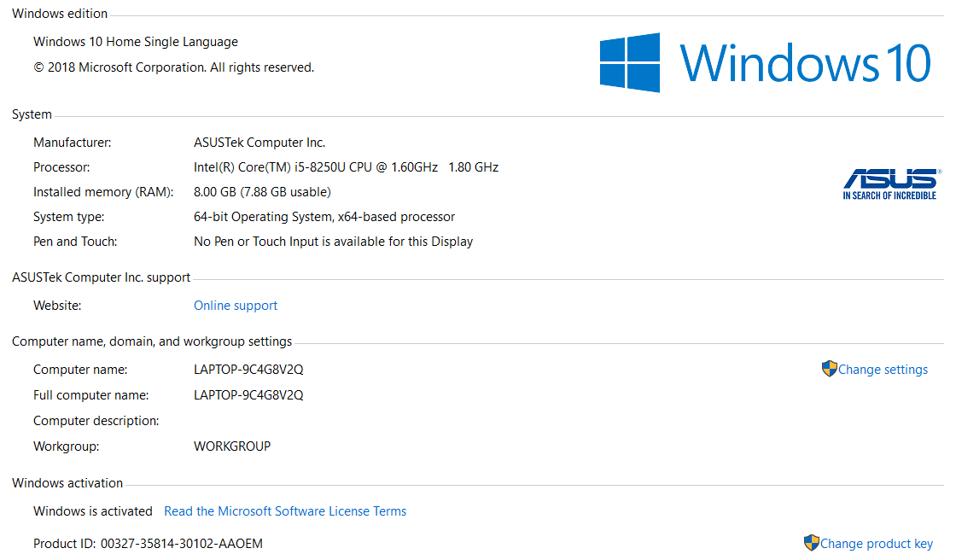Open Change settings for computer name
The height and width of the screenshot is (560, 956).
click(x=883, y=370)
